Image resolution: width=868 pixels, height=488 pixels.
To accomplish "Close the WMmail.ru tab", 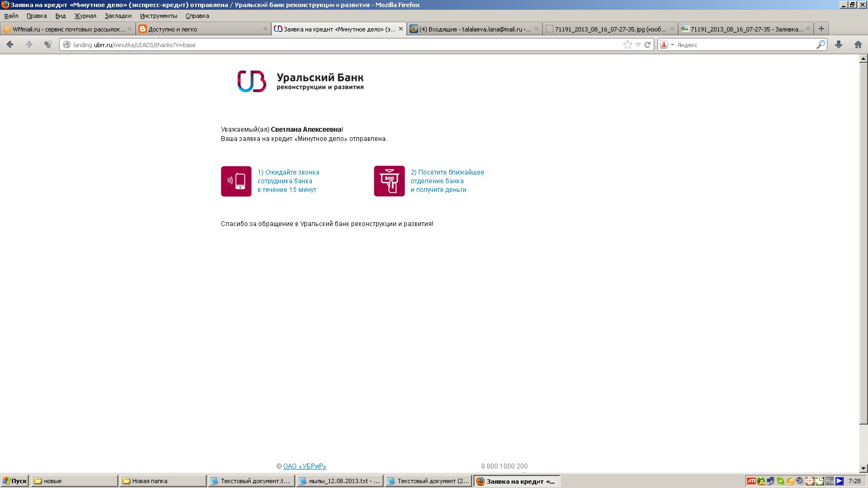I will tap(130, 29).
